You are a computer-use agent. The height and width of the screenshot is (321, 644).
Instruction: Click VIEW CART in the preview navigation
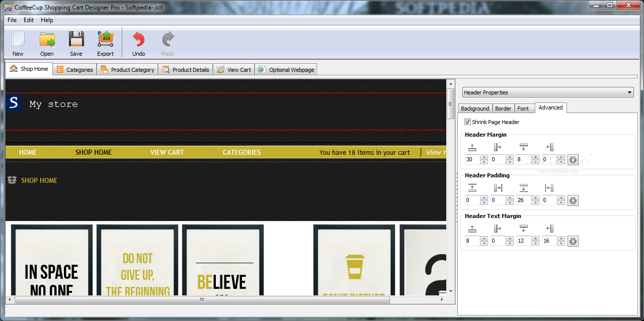[167, 152]
